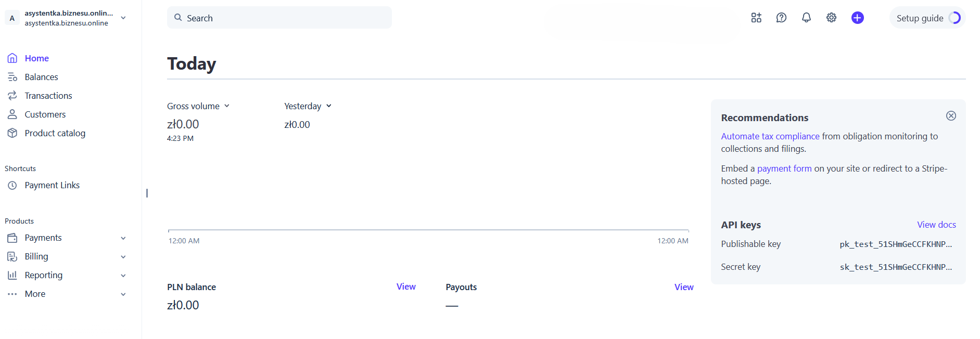Open the apps grid icon in header

756,18
